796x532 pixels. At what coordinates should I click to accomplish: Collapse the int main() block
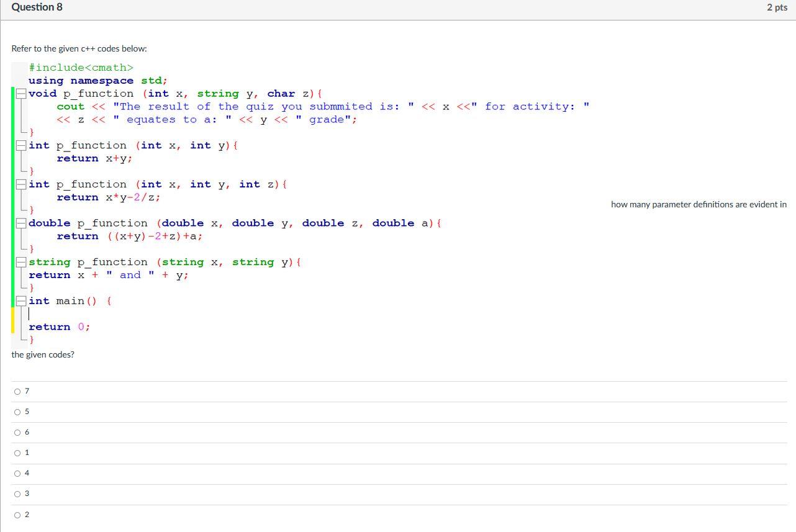click(x=22, y=301)
